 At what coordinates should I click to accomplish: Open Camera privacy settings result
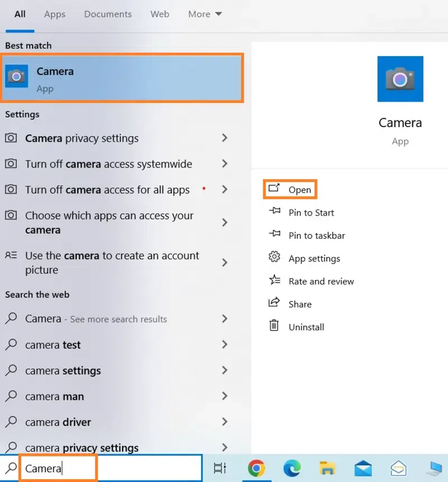[x=117, y=138]
